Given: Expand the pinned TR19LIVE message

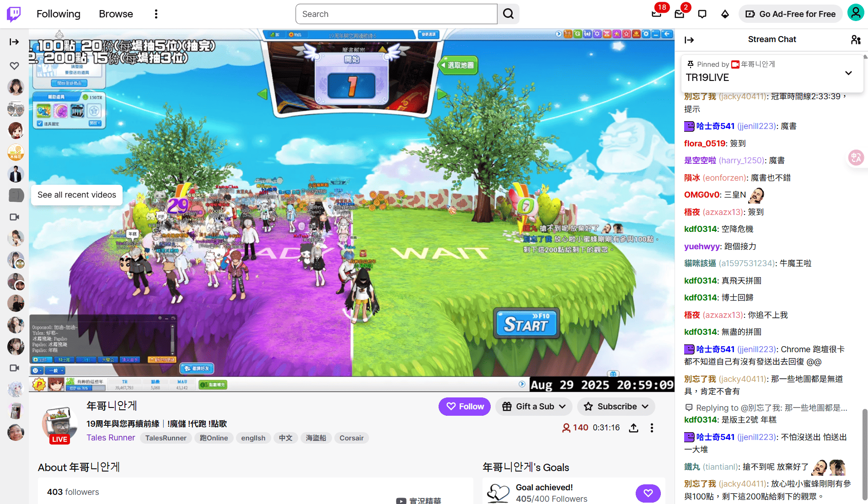Looking at the screenshot, I should pos(848,73).
